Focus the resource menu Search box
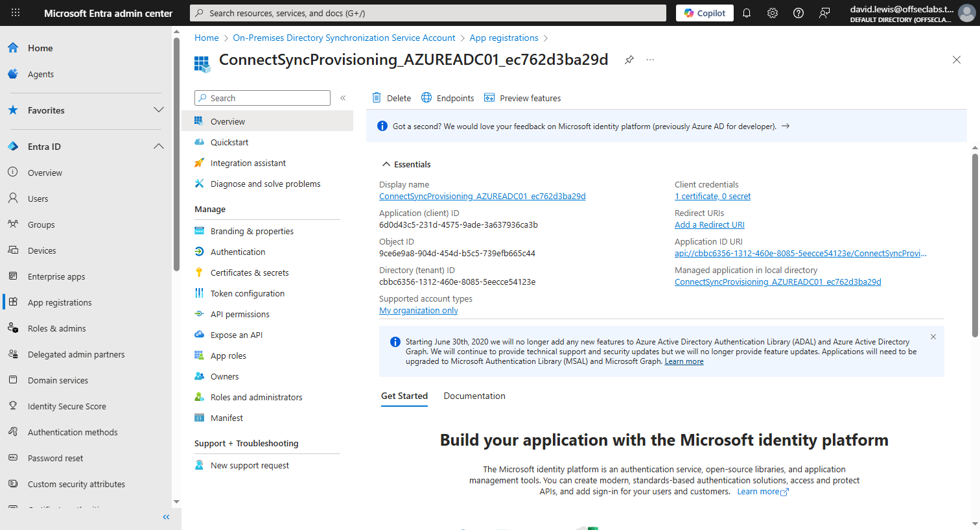Screen dimensions: 980x530 coord(262,98)
